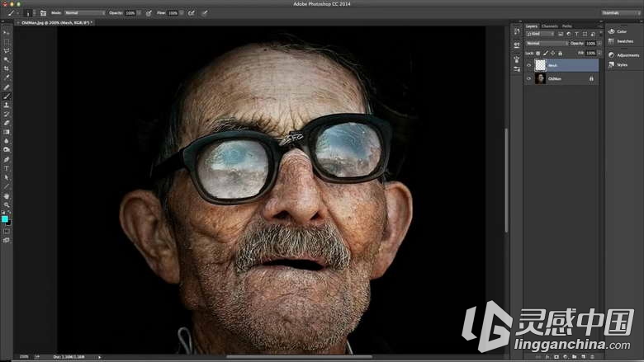Select the Path Selection tool
The image size is (644, 362).
click(x=6, y=177)
